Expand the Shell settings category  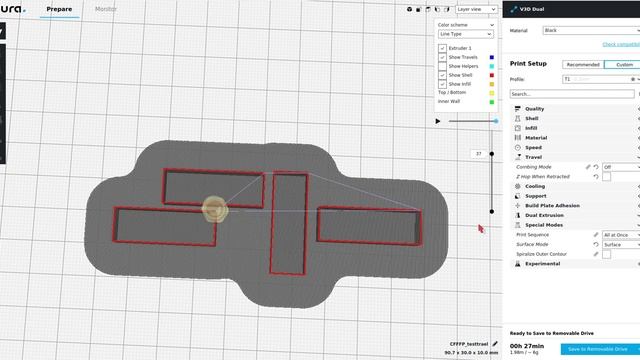click(576, 118)
